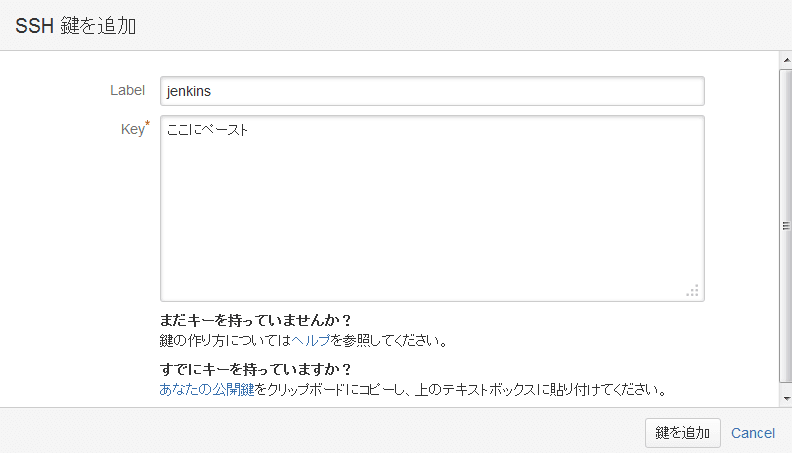Click the scrollbar down arrow
The width and height of the screenshot is (792, 453).
(785, 398)
